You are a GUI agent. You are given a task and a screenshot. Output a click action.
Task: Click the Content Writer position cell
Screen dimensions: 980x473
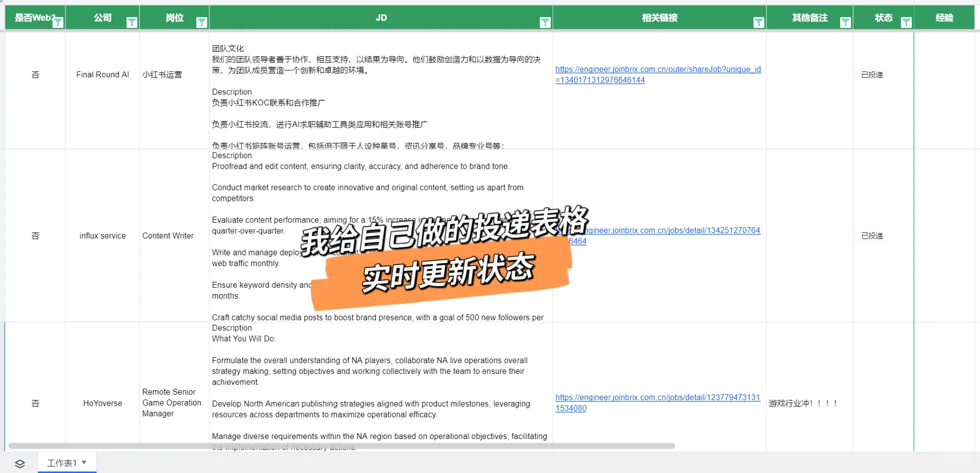click(168, 236)
